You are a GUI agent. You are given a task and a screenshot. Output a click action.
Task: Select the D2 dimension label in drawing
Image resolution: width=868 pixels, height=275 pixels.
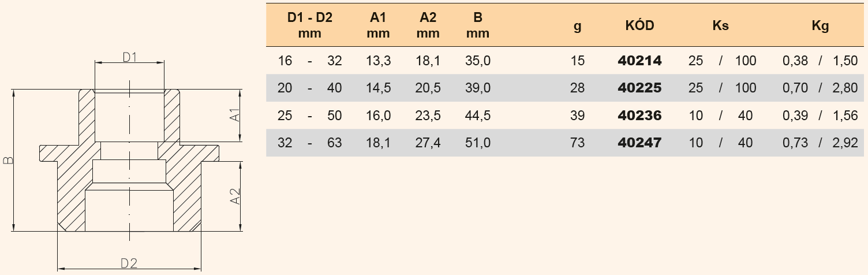tap(129, 263)
